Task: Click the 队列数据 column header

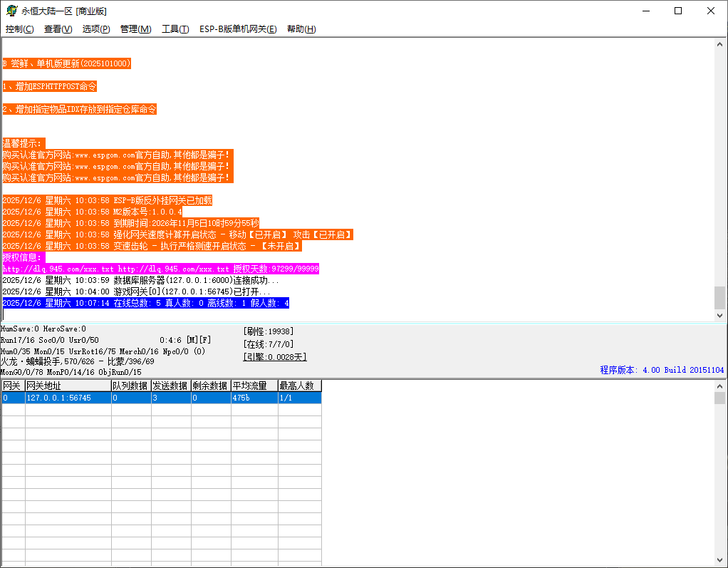Action: tap(130, 386)
